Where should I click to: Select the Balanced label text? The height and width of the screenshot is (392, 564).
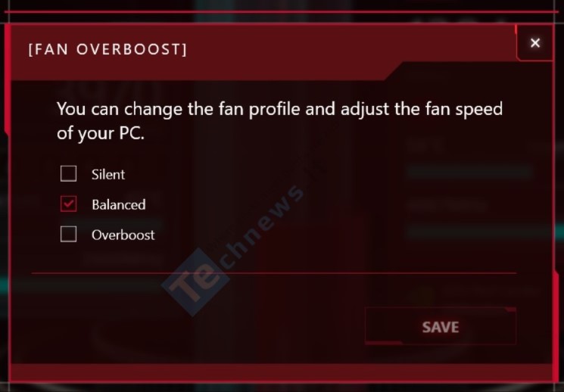[119, 204]
